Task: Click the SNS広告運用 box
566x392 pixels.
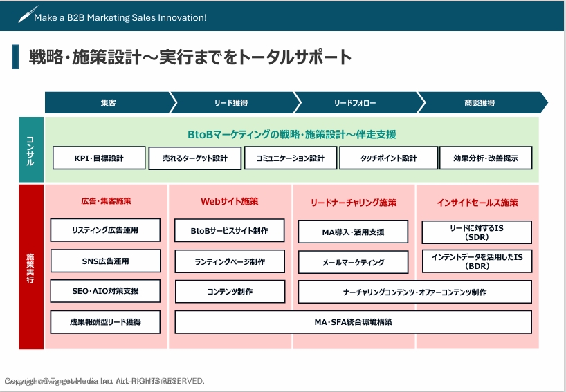Action: coord(105,261)
